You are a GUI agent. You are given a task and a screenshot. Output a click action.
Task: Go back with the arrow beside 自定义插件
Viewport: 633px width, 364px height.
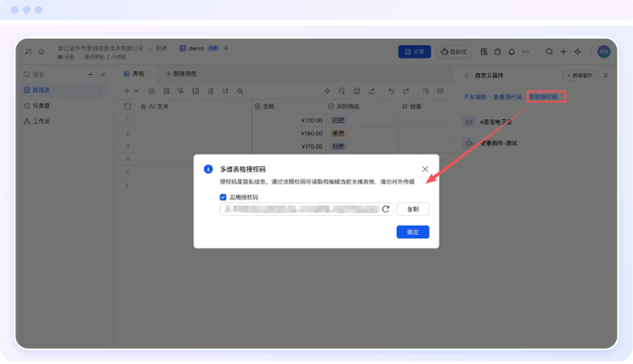tap(467, 75)
